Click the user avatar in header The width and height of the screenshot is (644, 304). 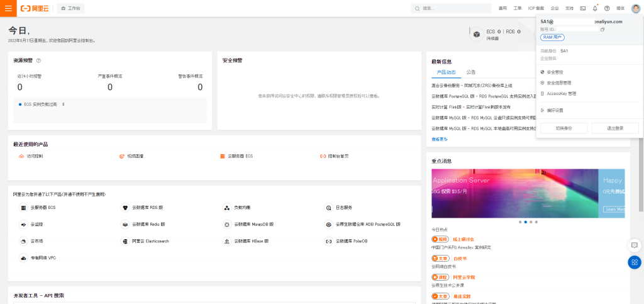tap(635, 8)
